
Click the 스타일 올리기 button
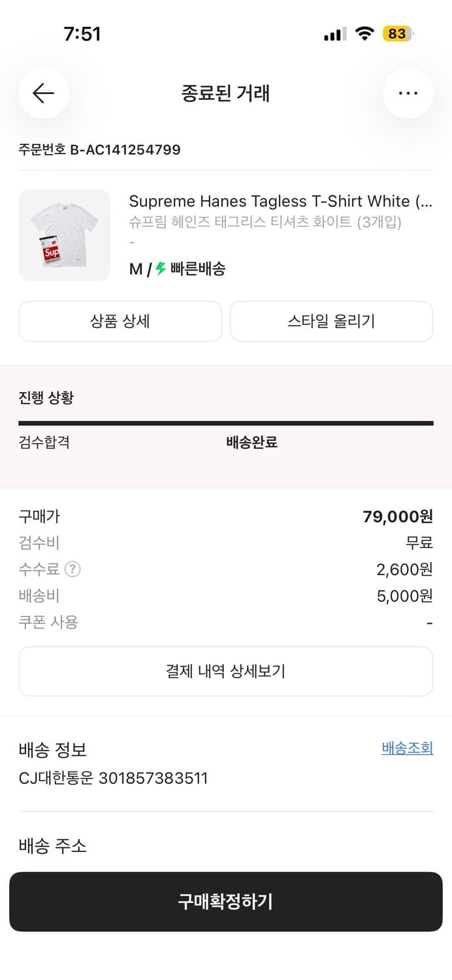(331, 321)
